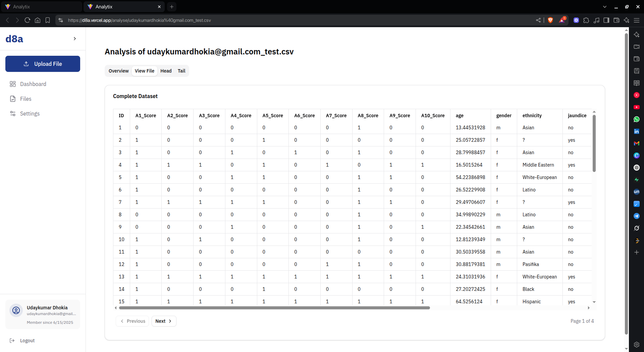Click the Complete Dataset heading
This screenshot has width=644, height=352.
coord(135,96)
